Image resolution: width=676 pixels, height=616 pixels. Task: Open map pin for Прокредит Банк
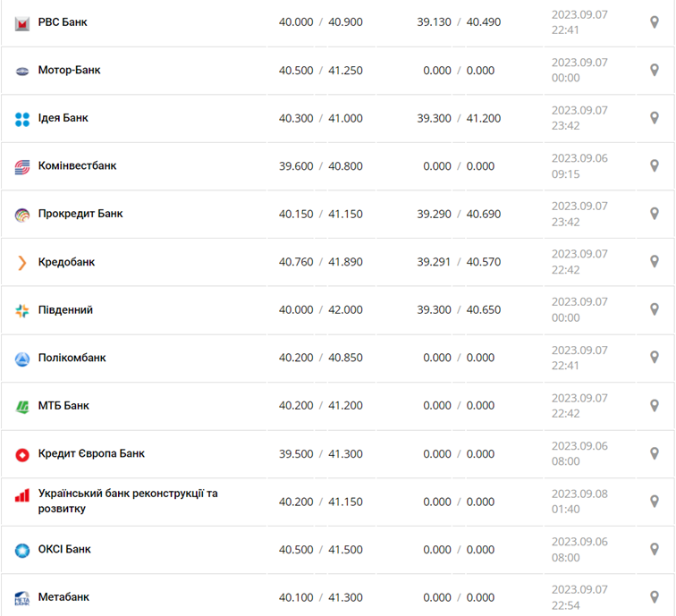click(x=654, y=215)
